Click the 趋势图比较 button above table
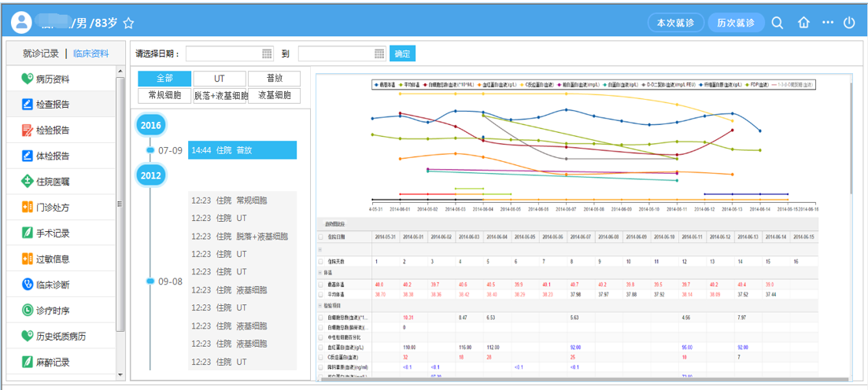The height and width of the screenshot is (390, 868). 334,223
